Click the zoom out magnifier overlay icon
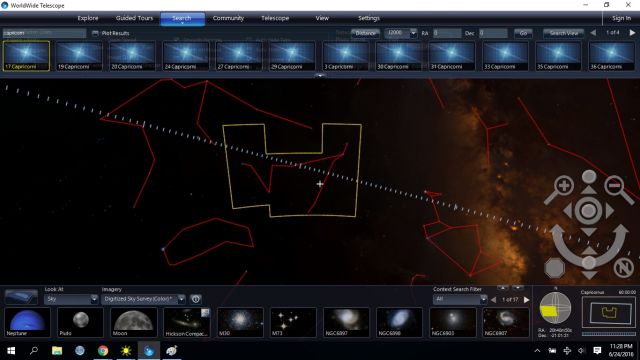 618,189
